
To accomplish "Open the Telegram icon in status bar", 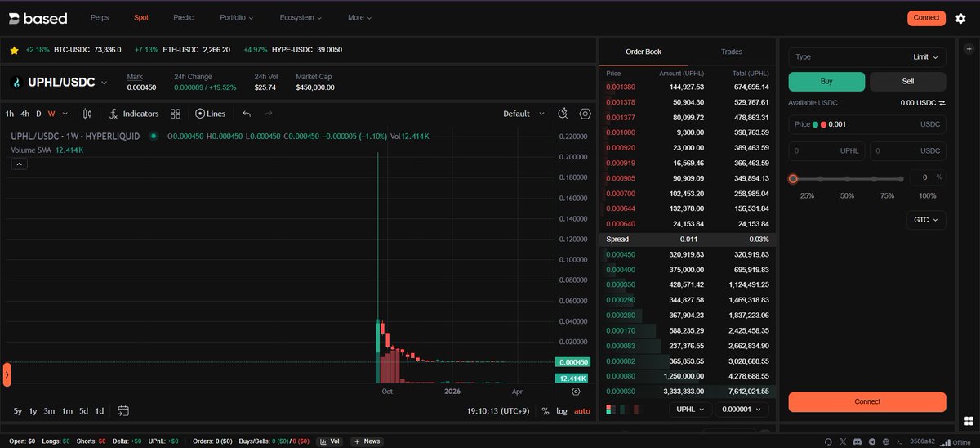I will 871,441.
